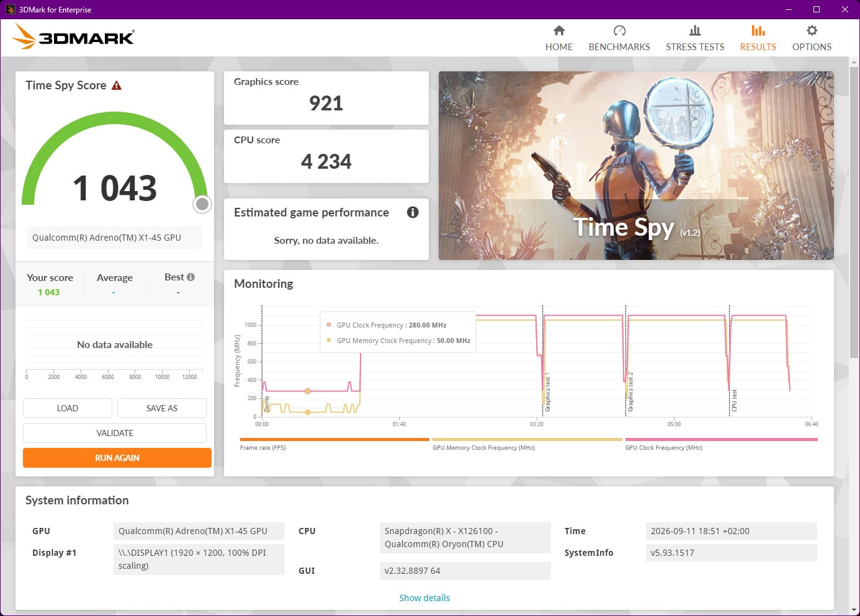This screenshot has height=616, width=860.
Task: Click the Graphics test 1 chart marker
Action: (x=547, y=392)
